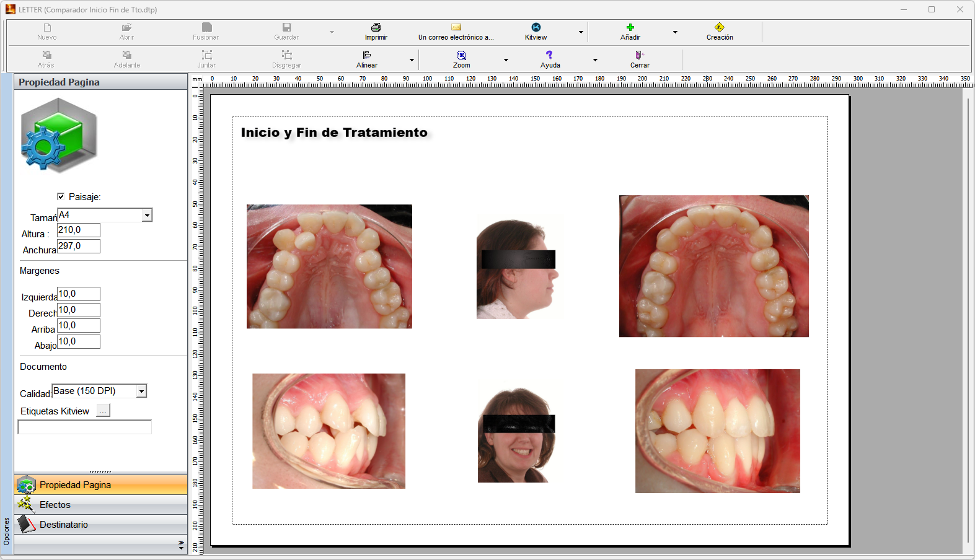
Task: Expand the Calidad quality dropdown
Action: click(x=141, y=392)
